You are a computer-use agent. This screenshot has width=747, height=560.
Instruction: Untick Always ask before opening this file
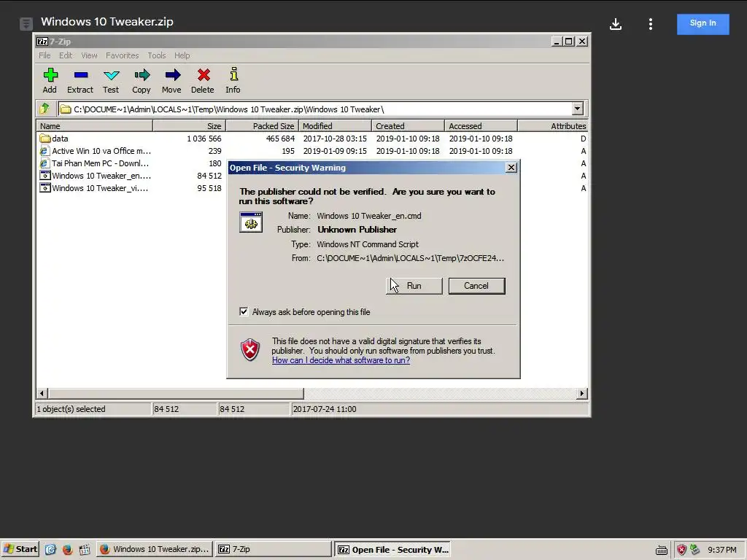(x=244, y=311)
